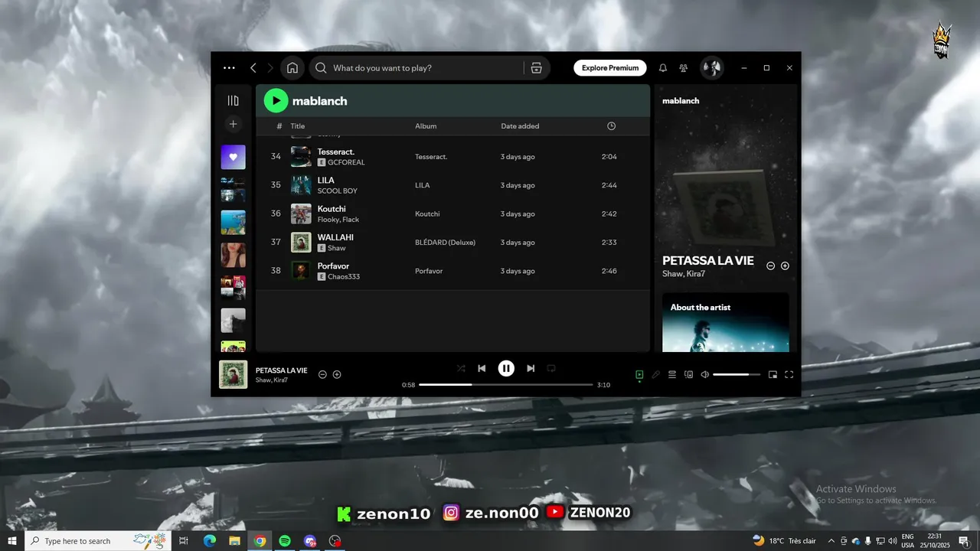Screen dimensions: 980x551
Task: Add to Liked Songs plus in bottom bar
Action: (337, 374)
